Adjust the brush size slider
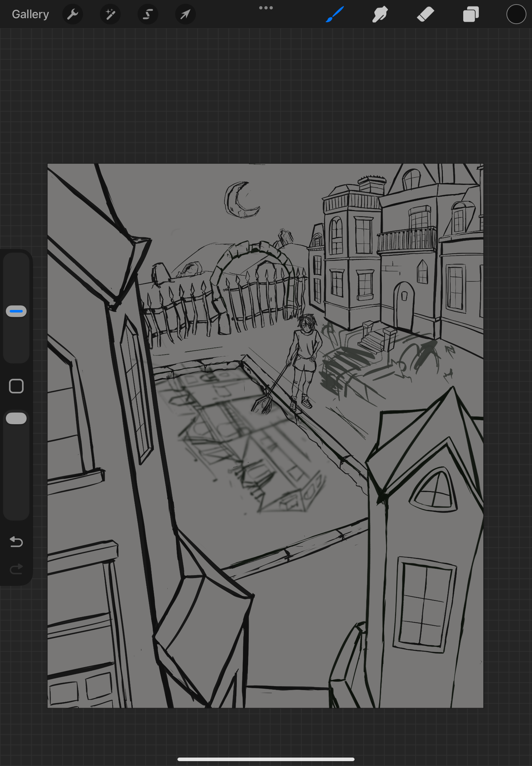Image resolution: width=532 pixels, height=766 pixels. pos(16,311)
